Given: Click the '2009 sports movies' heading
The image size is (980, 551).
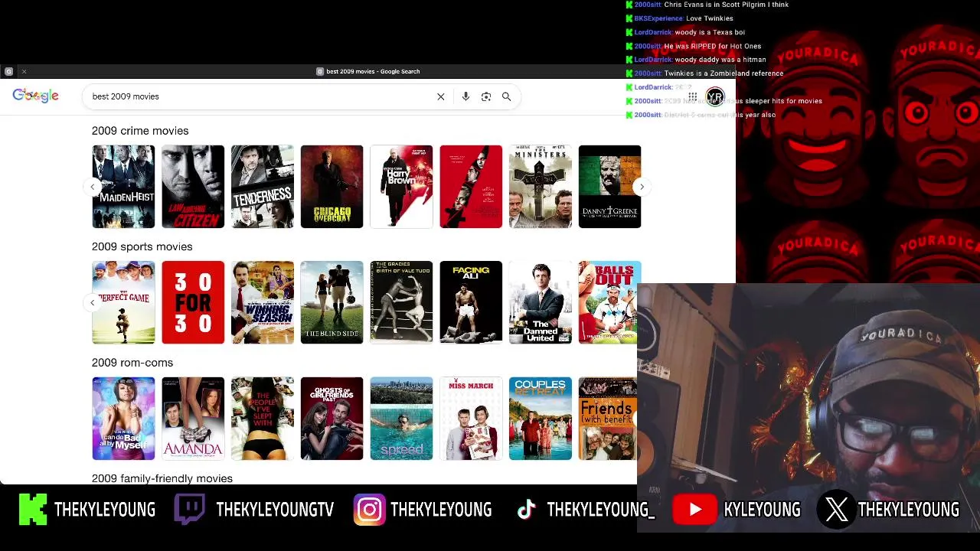Looking at the screenshot, I should [142, 246].
